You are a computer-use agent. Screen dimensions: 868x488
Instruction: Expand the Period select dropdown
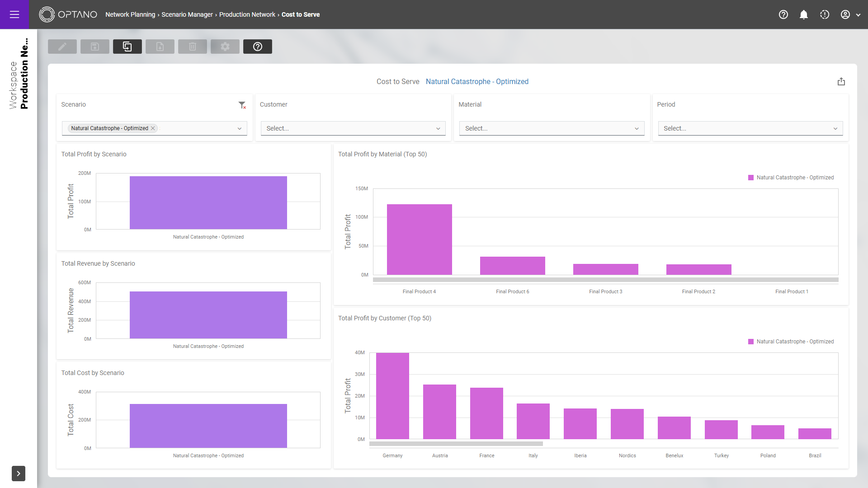pyautogui.click(x=750, y=128)
